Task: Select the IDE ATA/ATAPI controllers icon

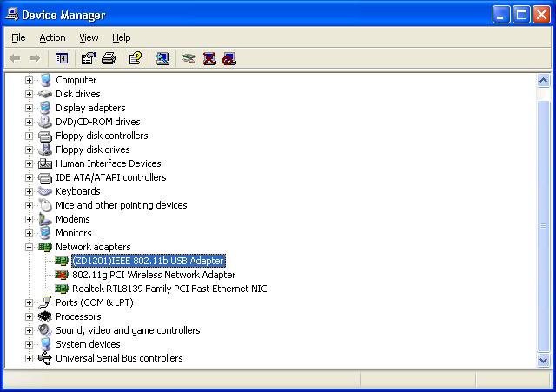Action: (45, 177)
